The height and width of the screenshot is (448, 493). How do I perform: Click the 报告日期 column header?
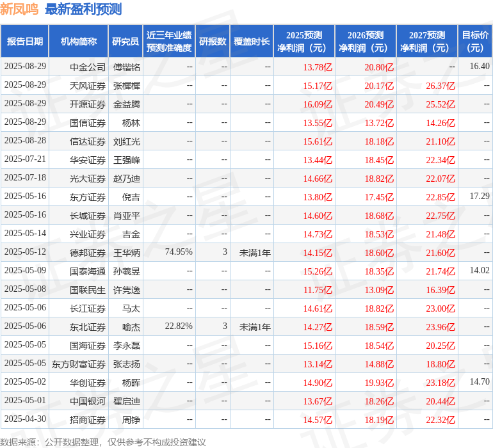pos(25,42)
